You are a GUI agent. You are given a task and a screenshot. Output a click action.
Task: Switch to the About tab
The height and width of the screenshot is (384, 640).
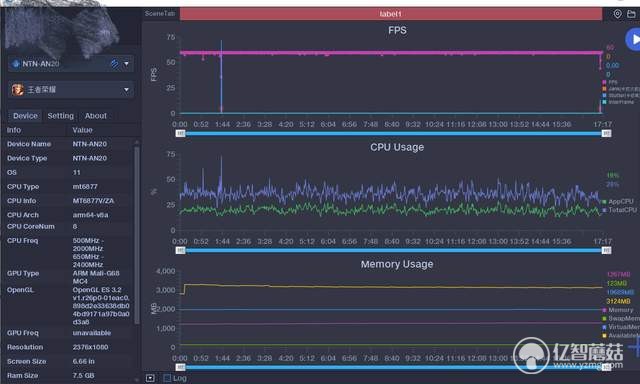(x=96, y=116)
